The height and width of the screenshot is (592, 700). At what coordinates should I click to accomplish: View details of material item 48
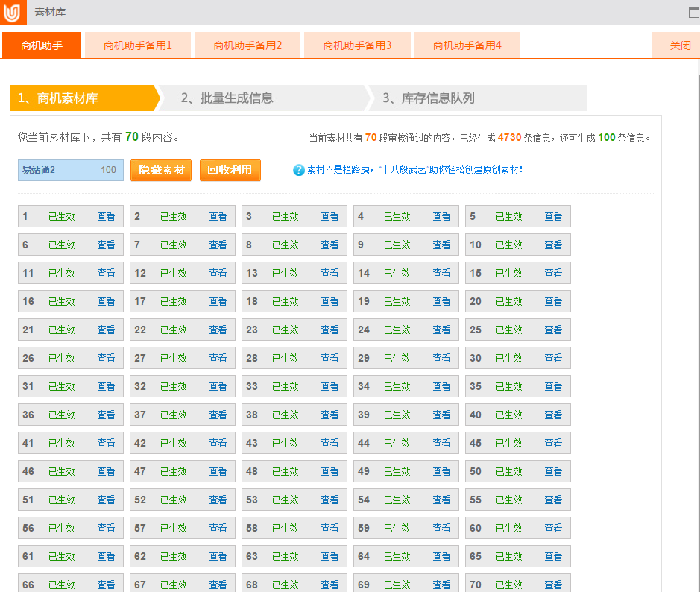(329, 471)
